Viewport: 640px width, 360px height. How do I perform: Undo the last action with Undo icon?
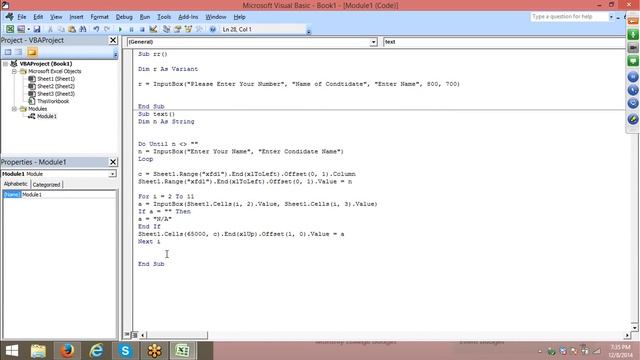(x=96, y=29)
